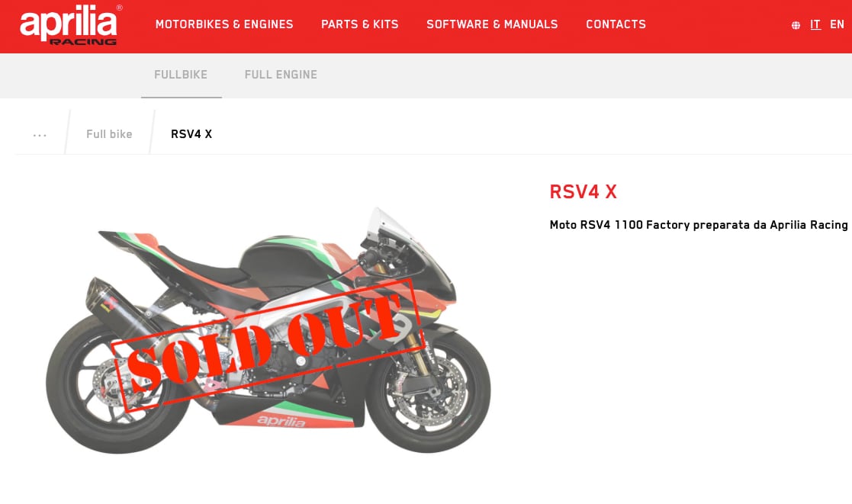Image resolution: width=852 pixels, height=504 pixels.
Task: Click the RSV4 X red product heading
Action: 583,191
